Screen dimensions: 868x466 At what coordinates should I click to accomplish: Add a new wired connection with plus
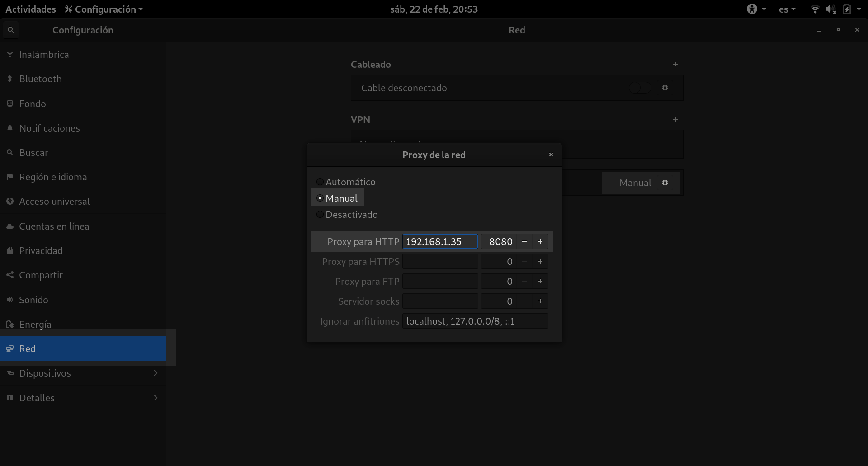tap(675, 64)
